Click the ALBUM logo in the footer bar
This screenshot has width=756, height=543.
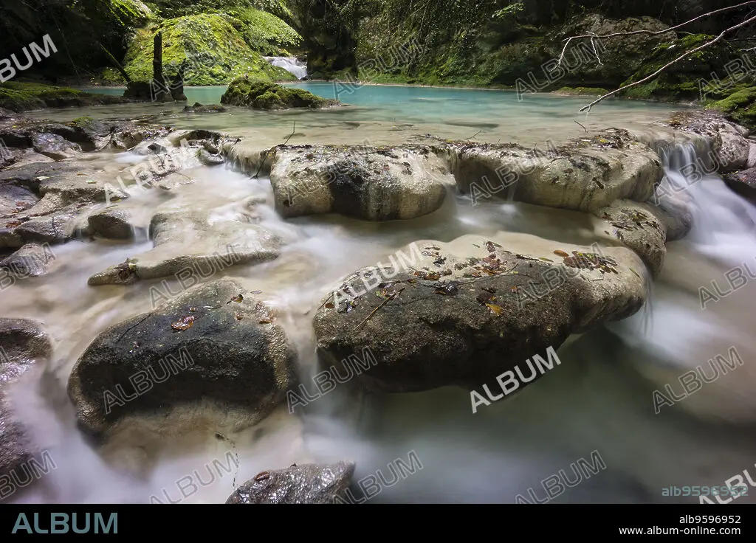[65, 523]
